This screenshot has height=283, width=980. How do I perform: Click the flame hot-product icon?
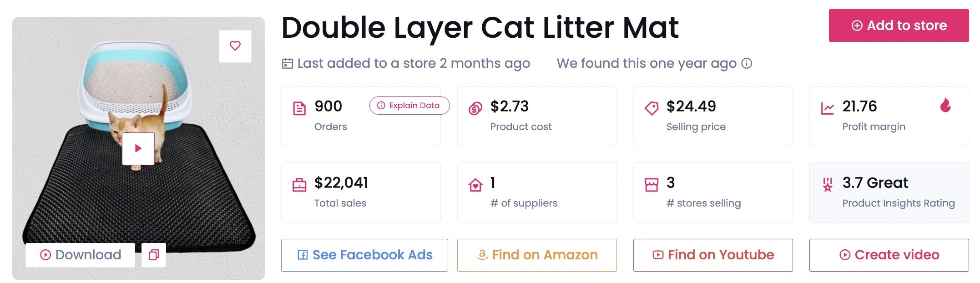945,105
